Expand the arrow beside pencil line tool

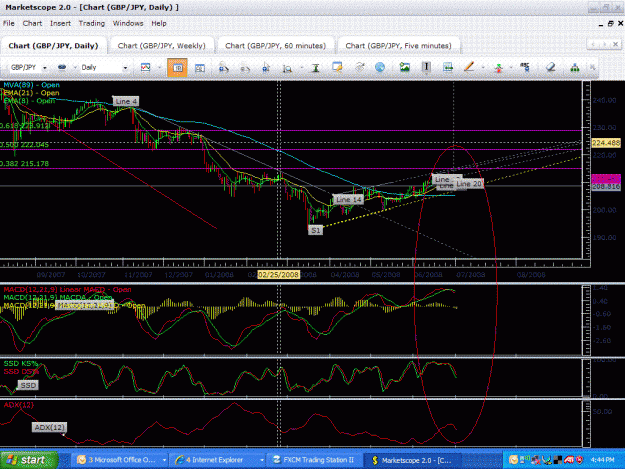482,68
